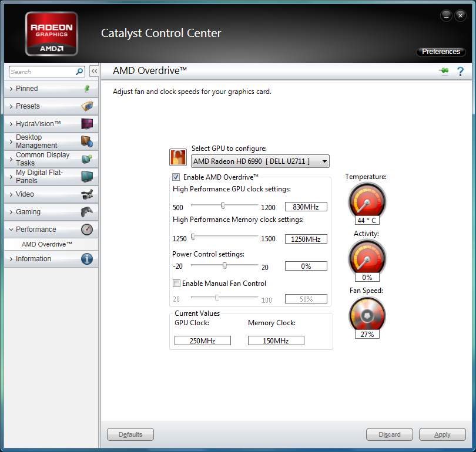Click the Apply button
Viewport: 476px width, 452px height.
click(x=443, y=434)
